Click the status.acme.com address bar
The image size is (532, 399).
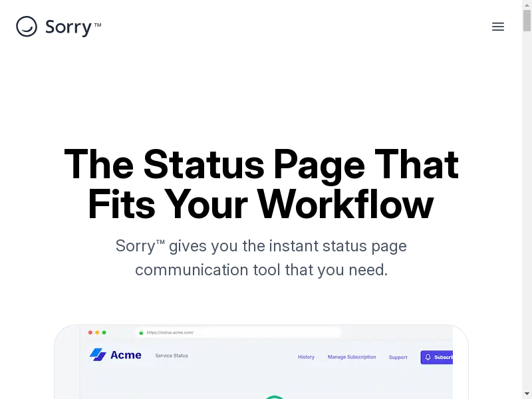point(239,332)
